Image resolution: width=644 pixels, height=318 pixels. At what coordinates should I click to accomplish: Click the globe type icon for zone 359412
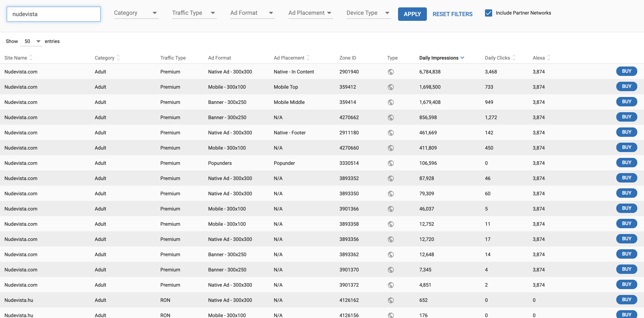pyautogui.click(x=391, y=87)
